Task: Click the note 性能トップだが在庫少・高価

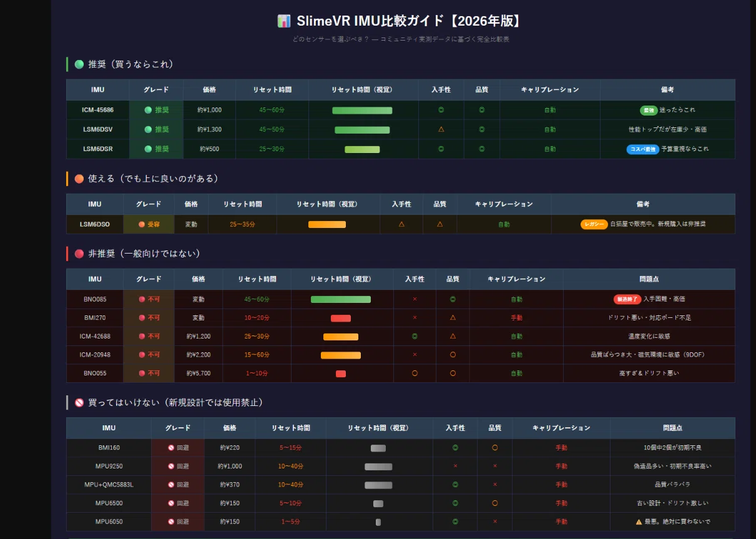Action: [667, 129]
